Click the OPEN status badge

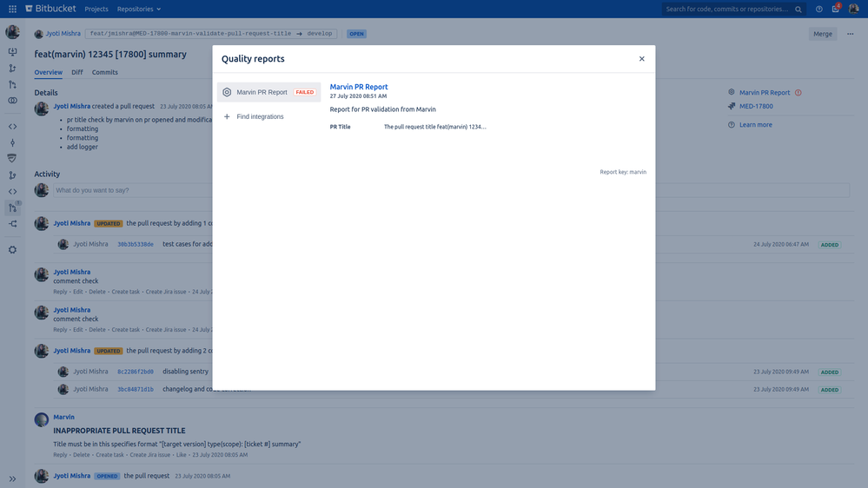(356, 34)
